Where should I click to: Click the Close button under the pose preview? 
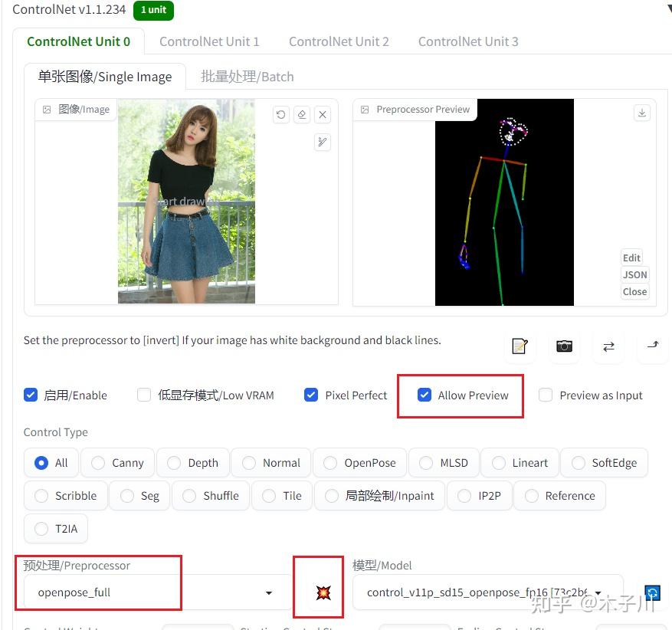634,291
